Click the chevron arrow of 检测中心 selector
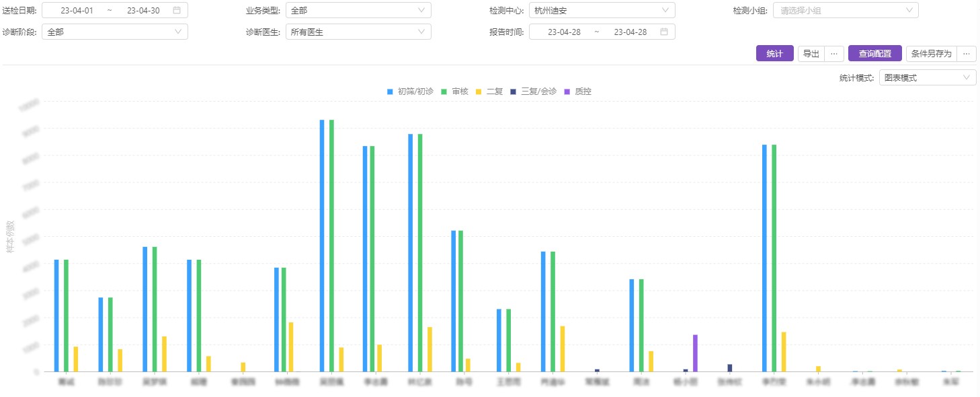Image resolution: width=980 pixels, height=397 pixels. click(665, 10)
